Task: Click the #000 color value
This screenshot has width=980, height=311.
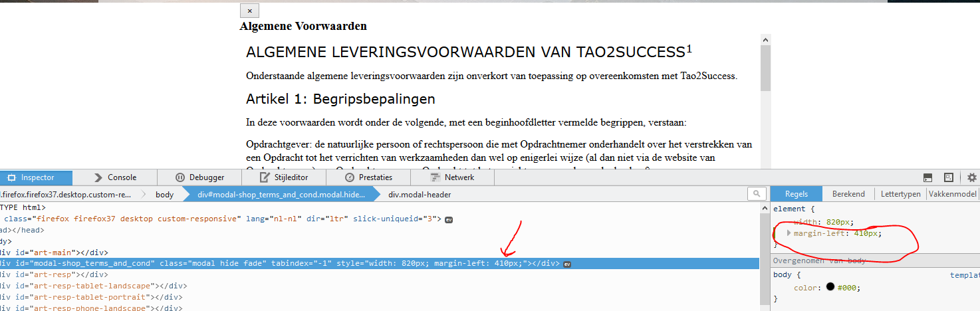Action: [847, 288]
